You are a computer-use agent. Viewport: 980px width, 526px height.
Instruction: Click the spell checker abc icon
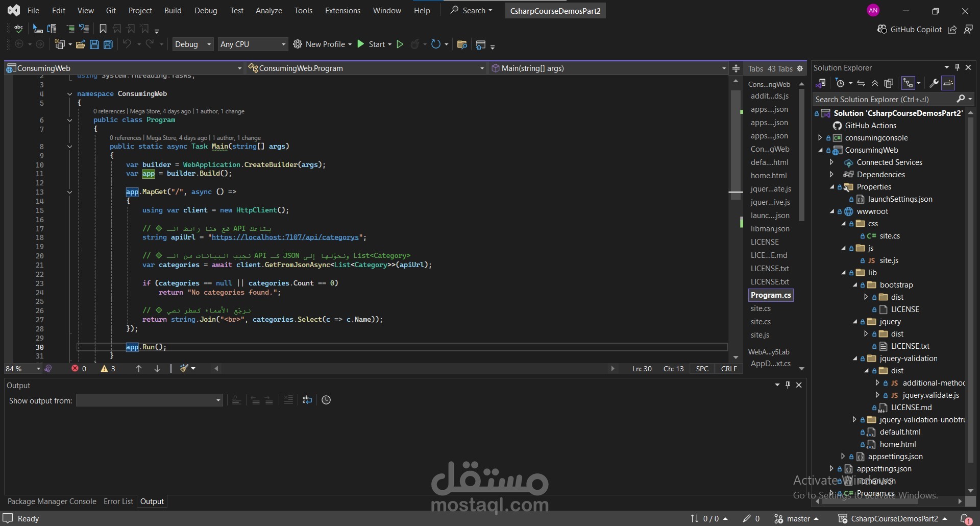click(x=18, y=29)
